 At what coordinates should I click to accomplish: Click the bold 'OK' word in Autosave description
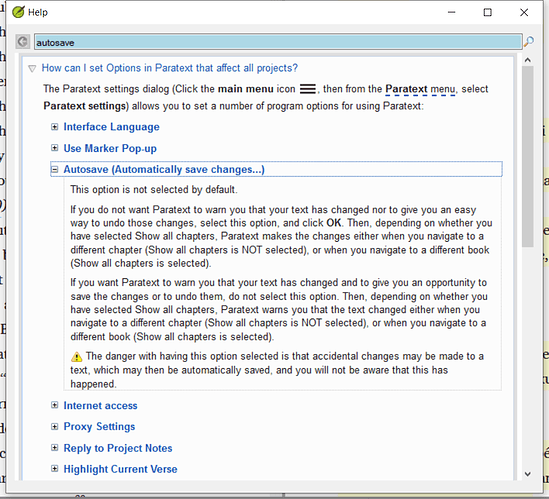tap(334, 223)
